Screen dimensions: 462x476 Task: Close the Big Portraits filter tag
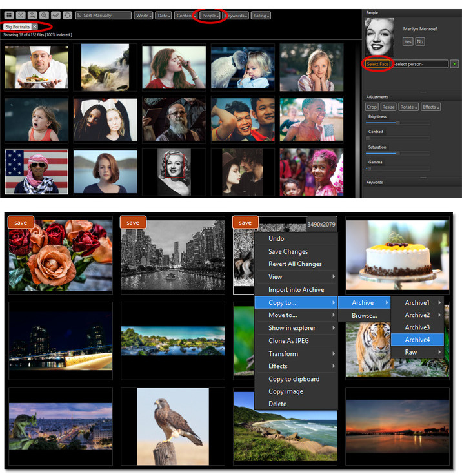[x=35, y=26]
